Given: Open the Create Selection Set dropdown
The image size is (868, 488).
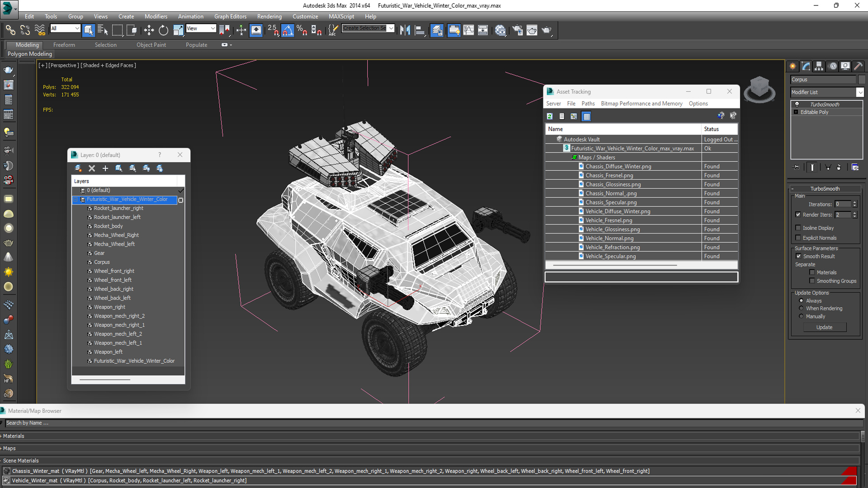Looking at the screenshot, I should click(x=391, y=28).
